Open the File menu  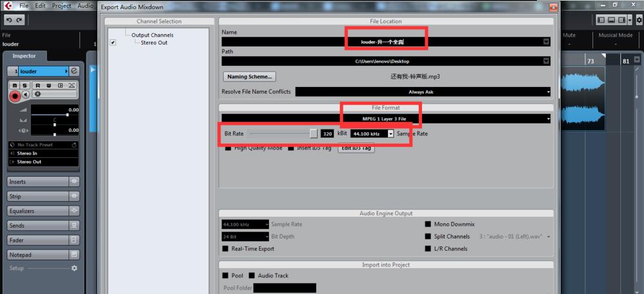tap(24, 6)
